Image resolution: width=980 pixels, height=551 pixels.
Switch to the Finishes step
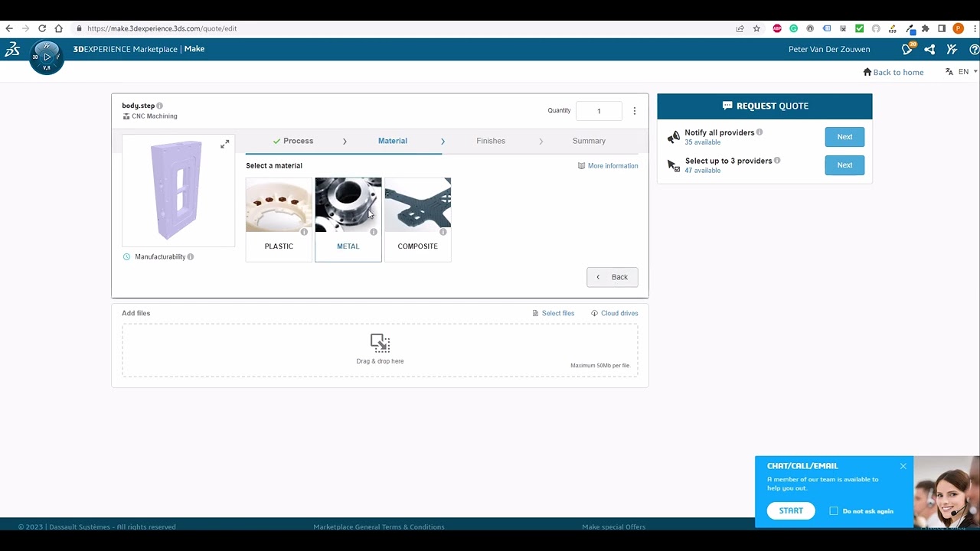coord(491,141)
